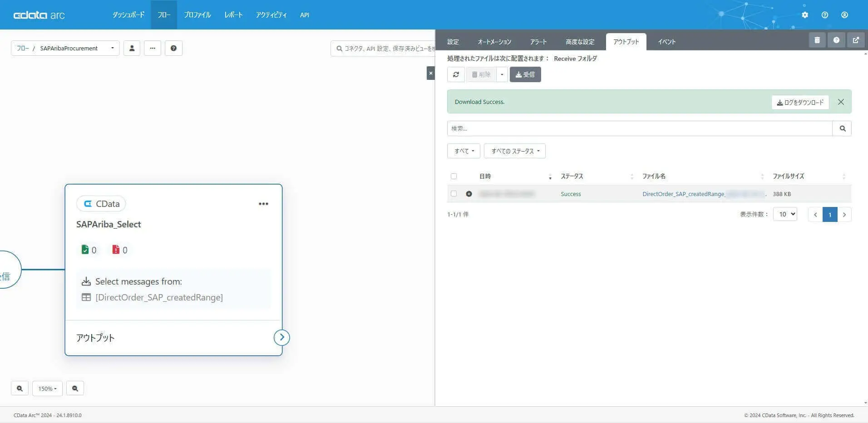Switch to the オートメーション tab
The image size is (868, 423).
pyautogui.click(x=494, y=42)
